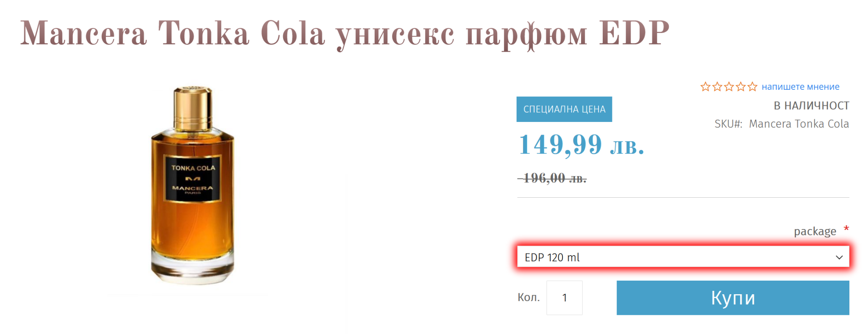Click the В НАЛИЧНОСТ availability label
The image size is (868, 334).
[x=811, y=105]
